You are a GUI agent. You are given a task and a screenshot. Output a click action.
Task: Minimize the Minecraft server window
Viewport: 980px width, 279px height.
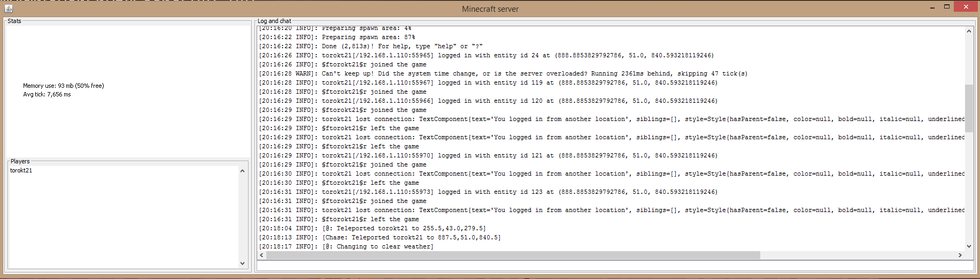(x=932, y=7)
